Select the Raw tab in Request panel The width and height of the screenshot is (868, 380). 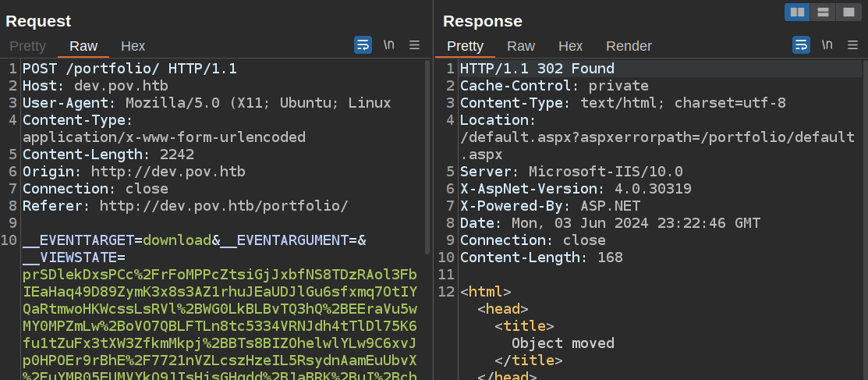click(83, 46)
